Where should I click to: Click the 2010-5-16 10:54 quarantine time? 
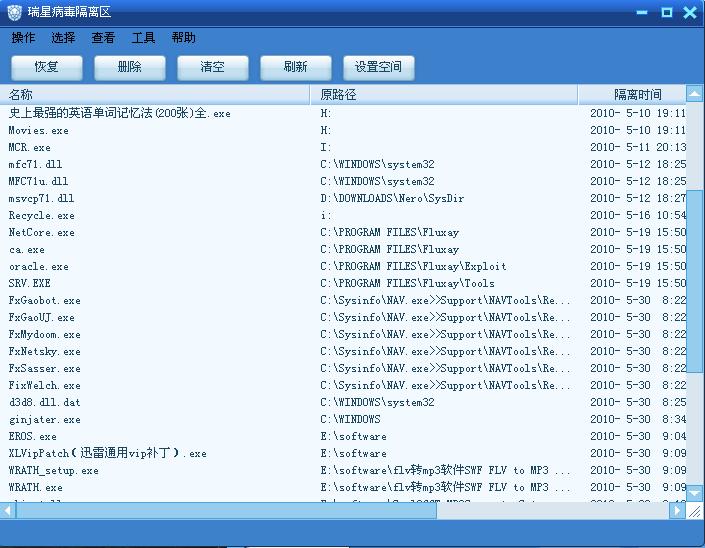coord(638,216)
